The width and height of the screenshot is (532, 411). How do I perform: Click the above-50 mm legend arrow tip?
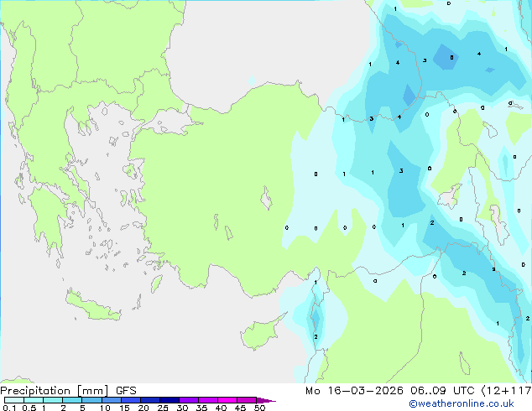pos(266,400)
